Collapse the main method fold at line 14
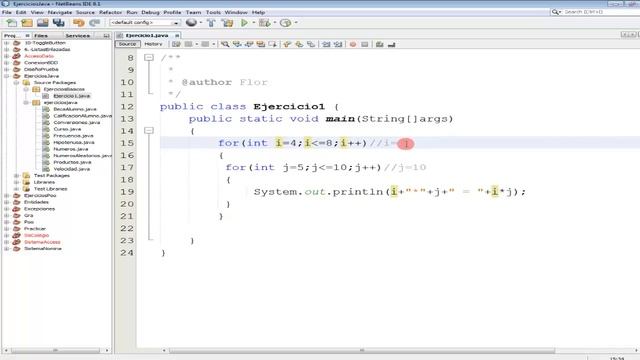This screenshot has height=360, width=640. (x=149, y=131)
